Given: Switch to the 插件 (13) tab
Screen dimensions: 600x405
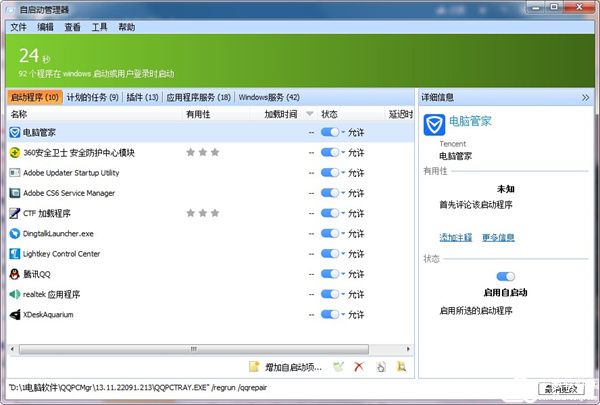Looking at the screenshot, I should 142,97.
